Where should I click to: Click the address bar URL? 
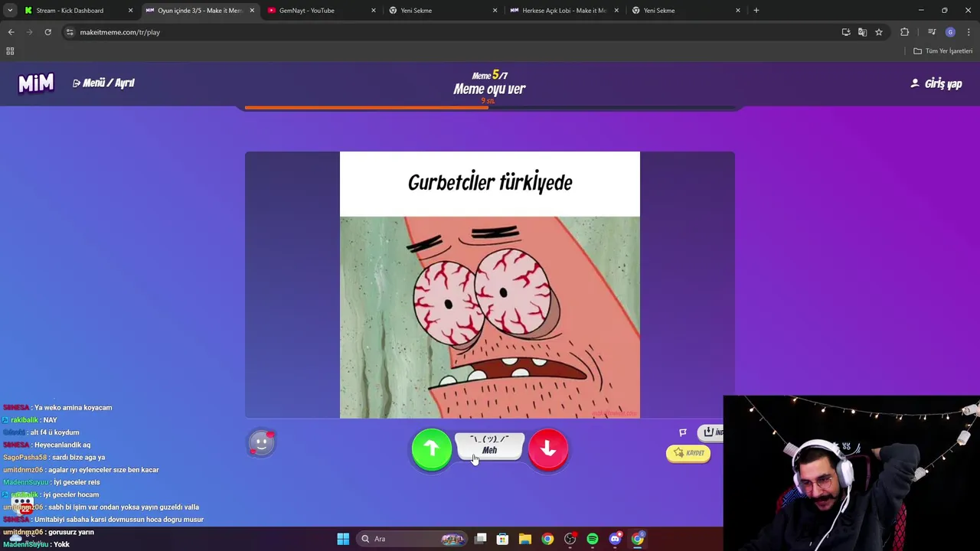pyautogui.click(x=120, y=32)
